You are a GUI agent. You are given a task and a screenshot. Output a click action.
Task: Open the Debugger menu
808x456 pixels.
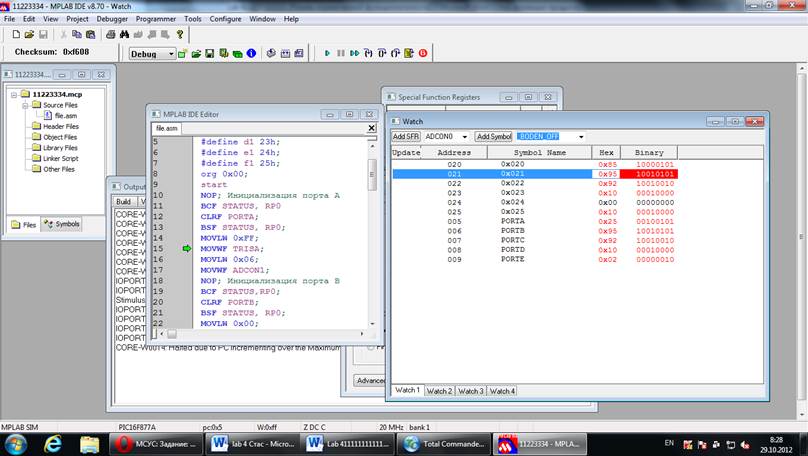pos(112,19)
